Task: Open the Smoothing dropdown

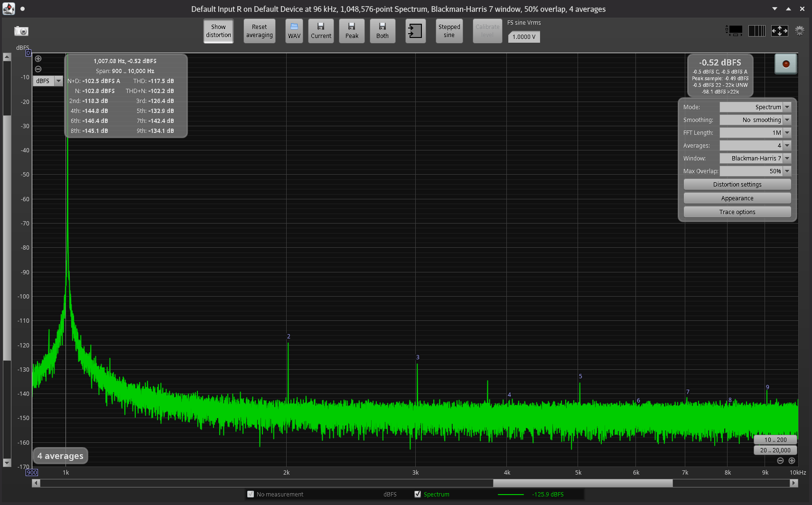Action: (x=755, y=120)
